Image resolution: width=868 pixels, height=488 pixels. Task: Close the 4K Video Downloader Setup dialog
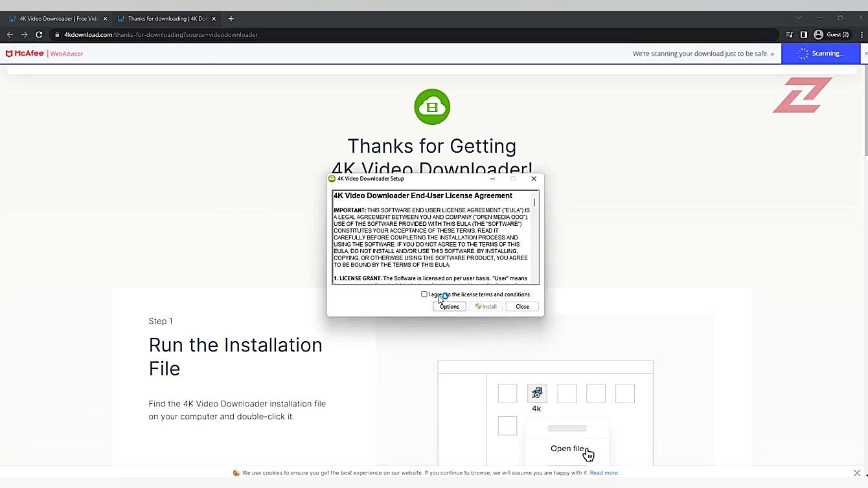[x=534, y=179]
